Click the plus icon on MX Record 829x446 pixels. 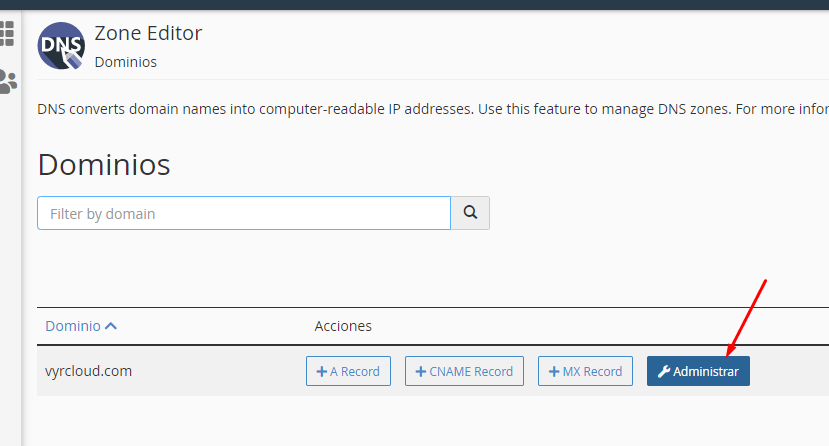tap(554, 371)
